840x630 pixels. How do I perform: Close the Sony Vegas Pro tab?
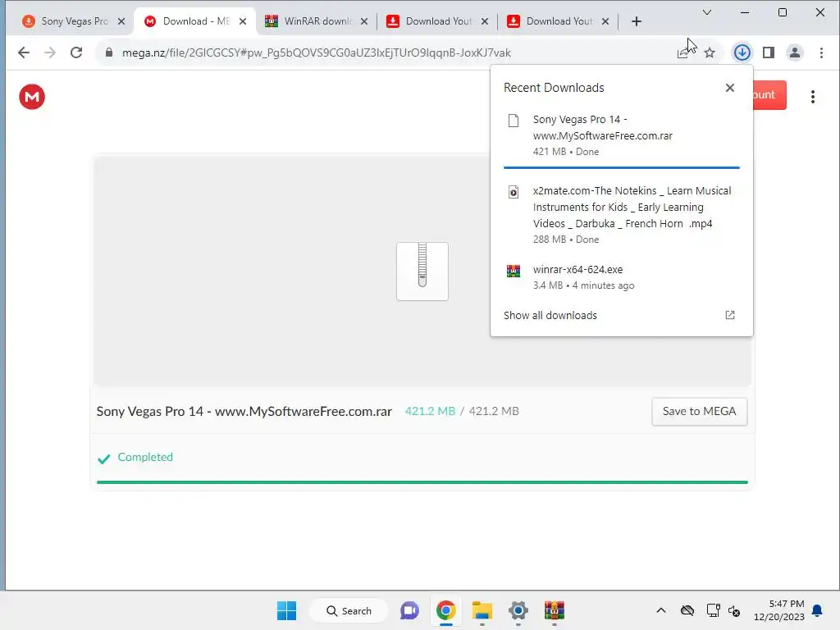tap(121, 21)
